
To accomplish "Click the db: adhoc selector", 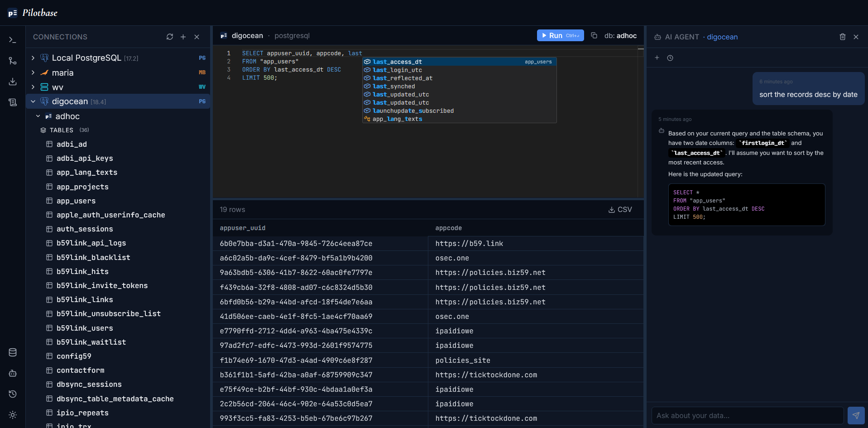I will coord(620,35).
